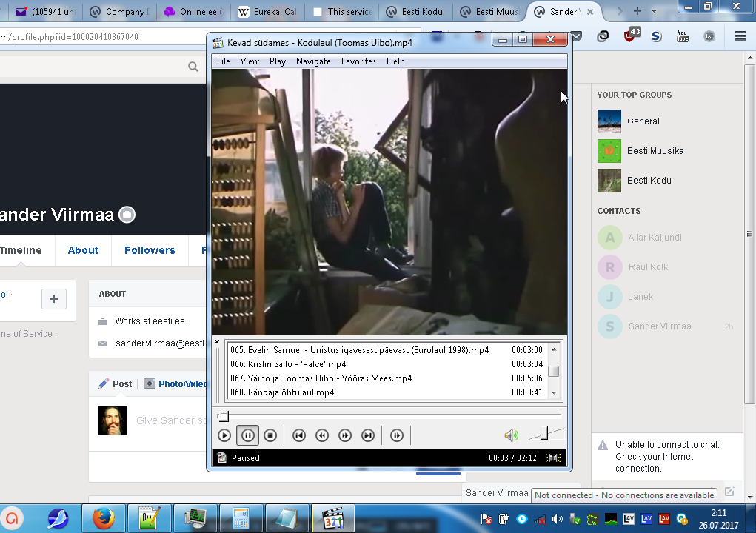
Task: Open the Eesti Kodu group in the sidebar
Action: click(634, 180)
